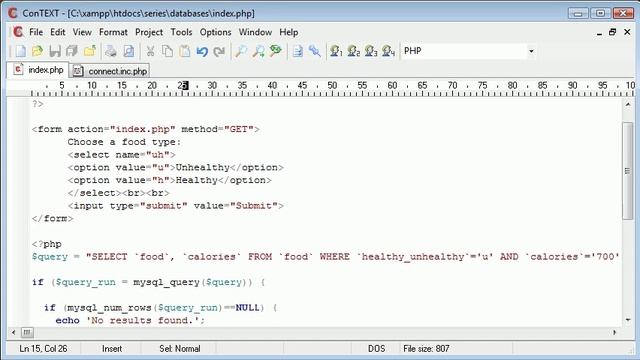Click the horizontal scrollbar left arrow
The image size is (640, 360).
click(x=13, y=332)
